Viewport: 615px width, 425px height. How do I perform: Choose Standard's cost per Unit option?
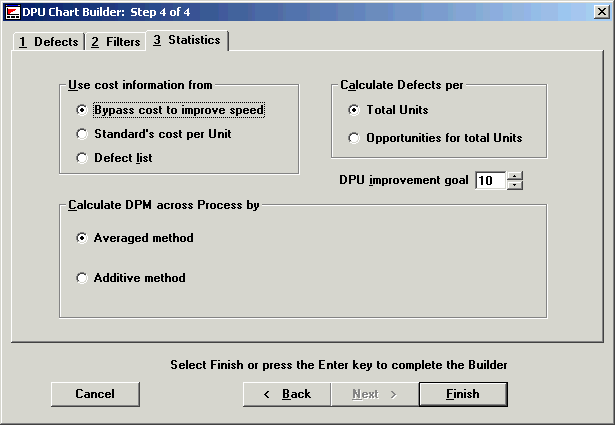coord(82,134)
